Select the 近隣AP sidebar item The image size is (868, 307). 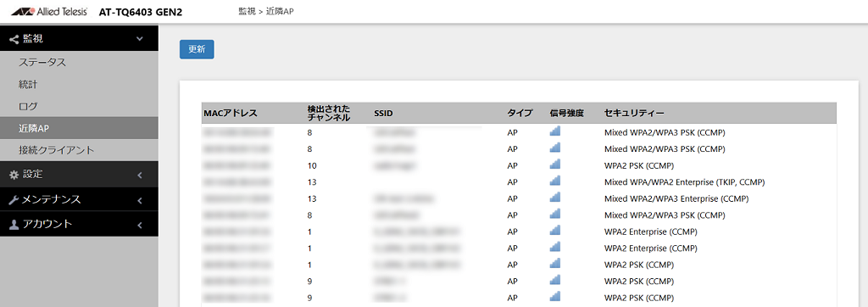click(79, 128)
